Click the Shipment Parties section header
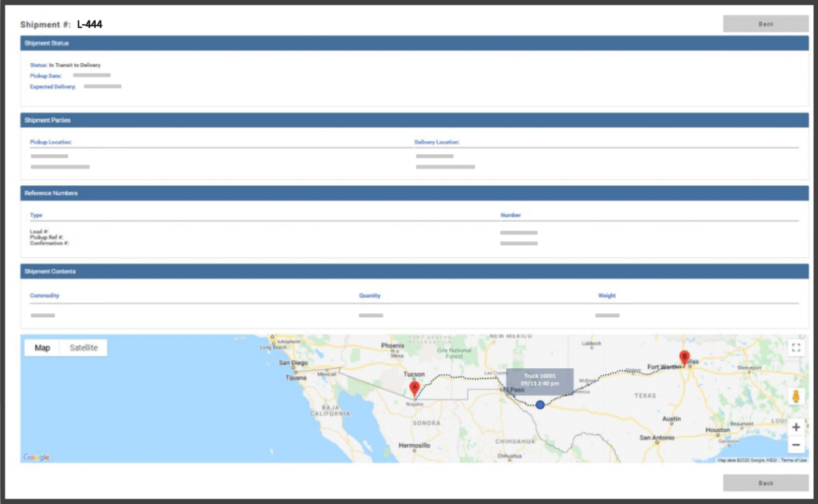This screenshot has width=818, height=504. click(x=414, y=121)
